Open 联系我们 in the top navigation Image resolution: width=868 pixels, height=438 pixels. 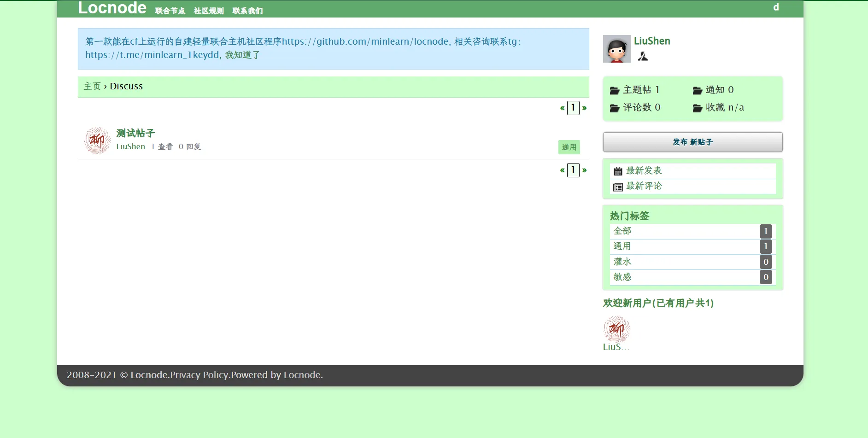247,11
